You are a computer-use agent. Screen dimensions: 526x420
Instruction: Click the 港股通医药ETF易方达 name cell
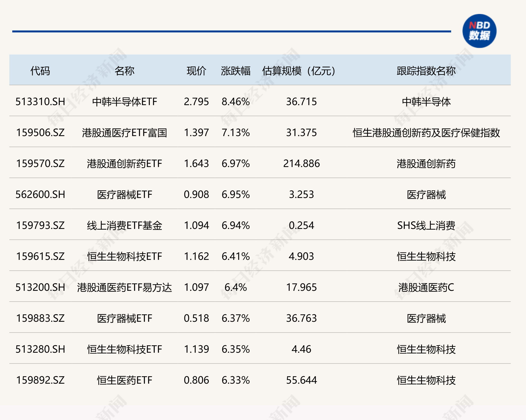click(x=124, y=287)
